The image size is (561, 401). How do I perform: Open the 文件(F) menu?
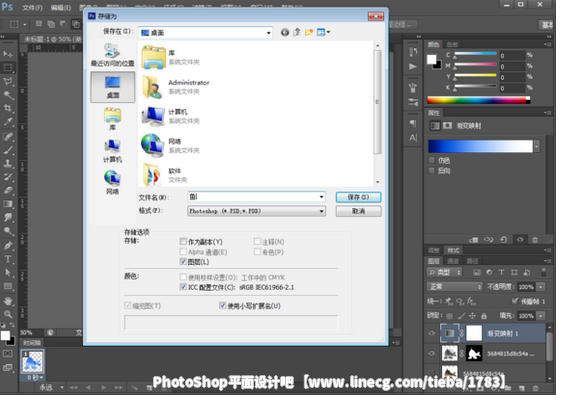[32, 8]
